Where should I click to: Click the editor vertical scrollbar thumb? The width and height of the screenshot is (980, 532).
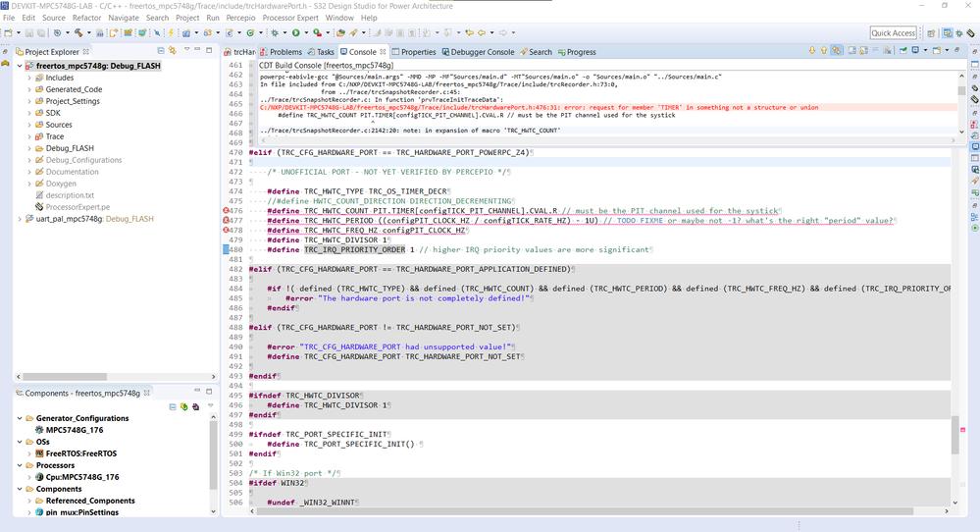pyautogui.click(x=955, y=435)
